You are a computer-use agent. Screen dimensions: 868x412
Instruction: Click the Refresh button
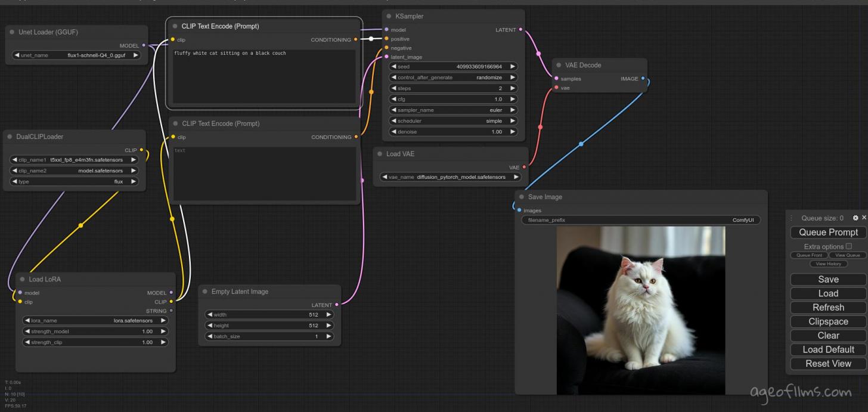tap(828, 308)
